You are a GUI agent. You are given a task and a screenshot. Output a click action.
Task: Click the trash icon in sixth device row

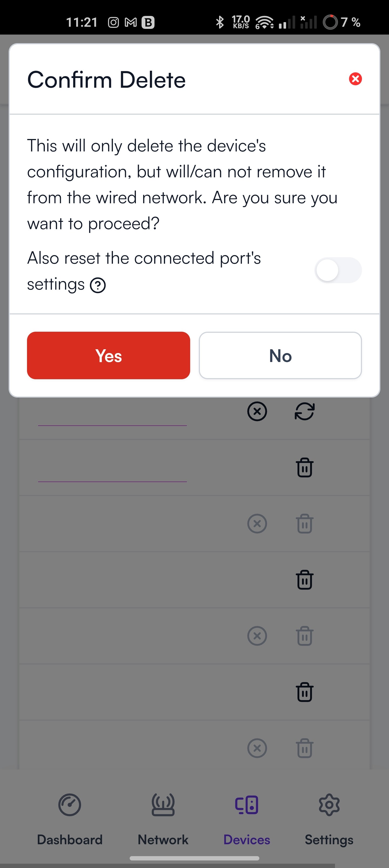pyautogui.click(x=305, y=692)
